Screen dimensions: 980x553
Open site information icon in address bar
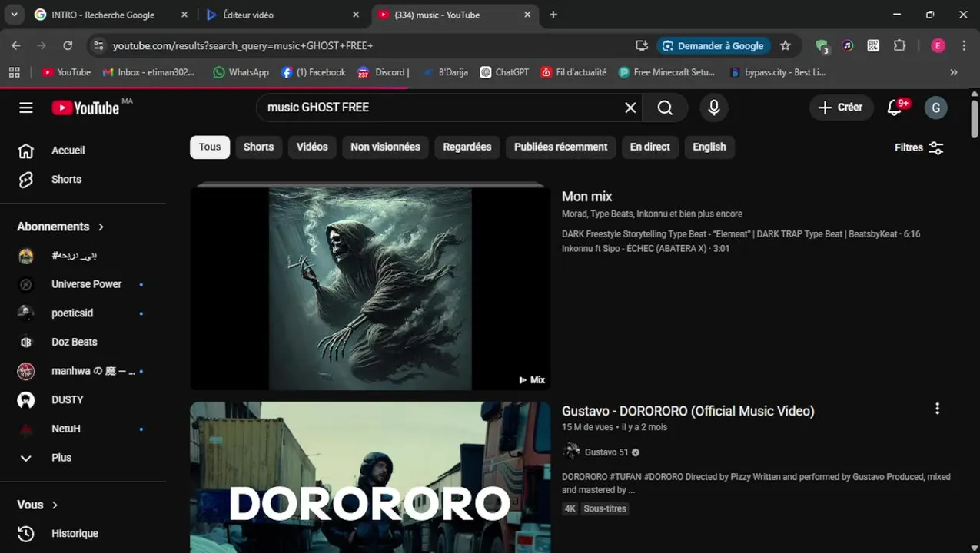click(x=98, y=46)
